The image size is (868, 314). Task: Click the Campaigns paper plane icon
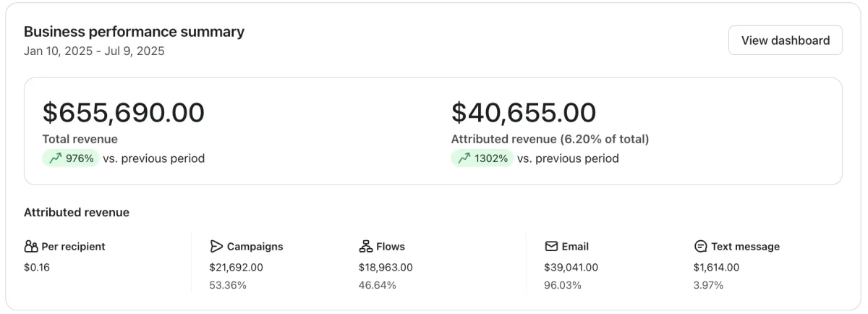(x=216, y=247)
